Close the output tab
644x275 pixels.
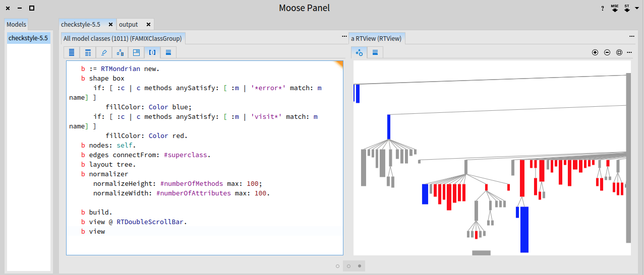[x=148, y=24]
